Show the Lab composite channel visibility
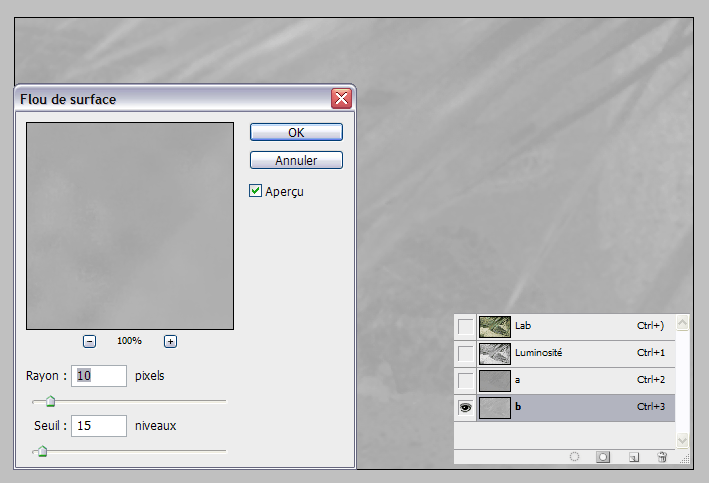 point(465,326)
